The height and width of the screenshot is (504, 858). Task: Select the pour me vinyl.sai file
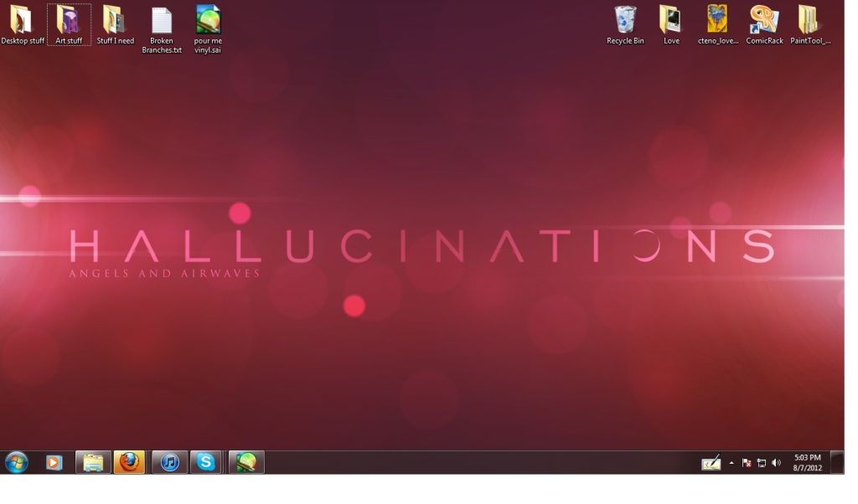[208, 29]
